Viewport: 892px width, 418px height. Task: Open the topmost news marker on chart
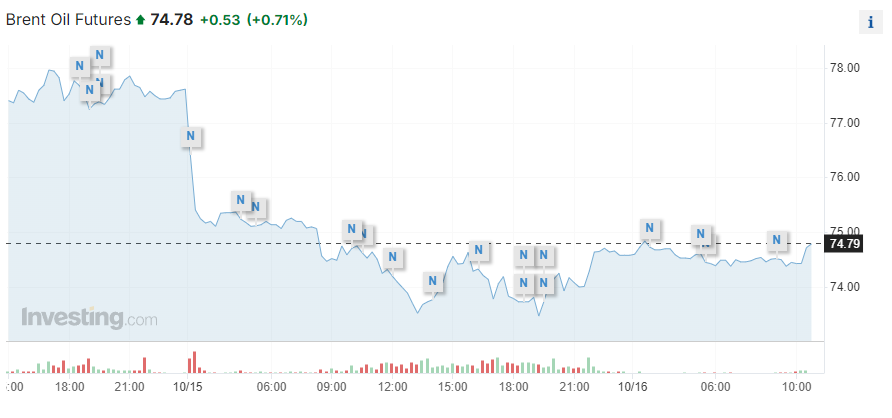(x=100, y=54)
